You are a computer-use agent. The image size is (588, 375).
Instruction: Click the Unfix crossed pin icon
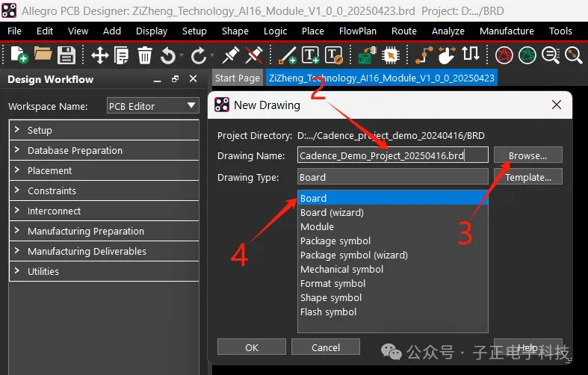[x=254, y=55]
